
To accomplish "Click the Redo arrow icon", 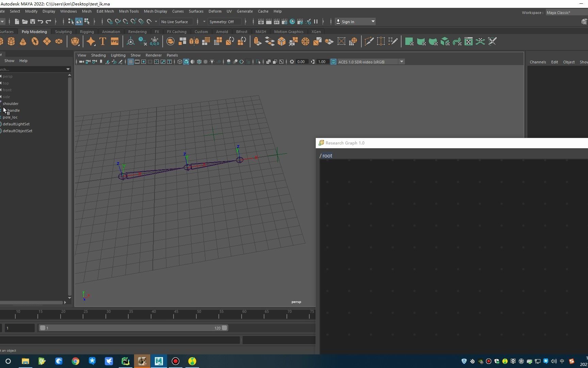I will pyautogui.click(x=48, y=22).
